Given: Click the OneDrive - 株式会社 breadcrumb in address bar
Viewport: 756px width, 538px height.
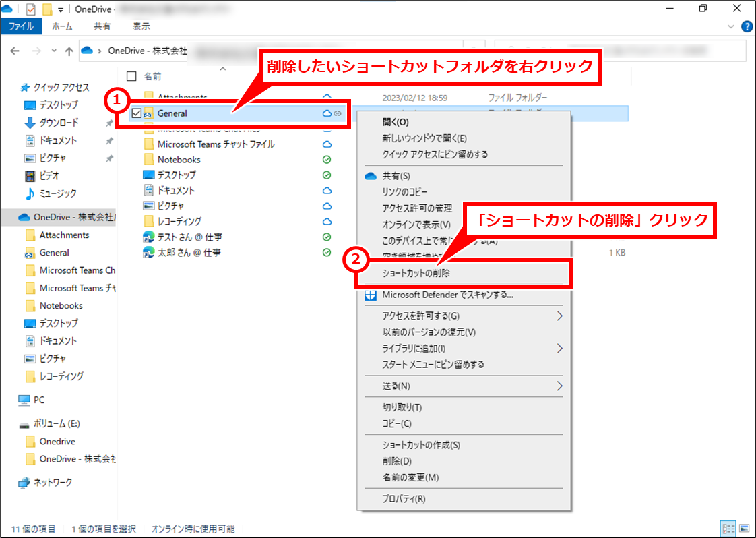Looking at the screenshot, I should point(148,51).
